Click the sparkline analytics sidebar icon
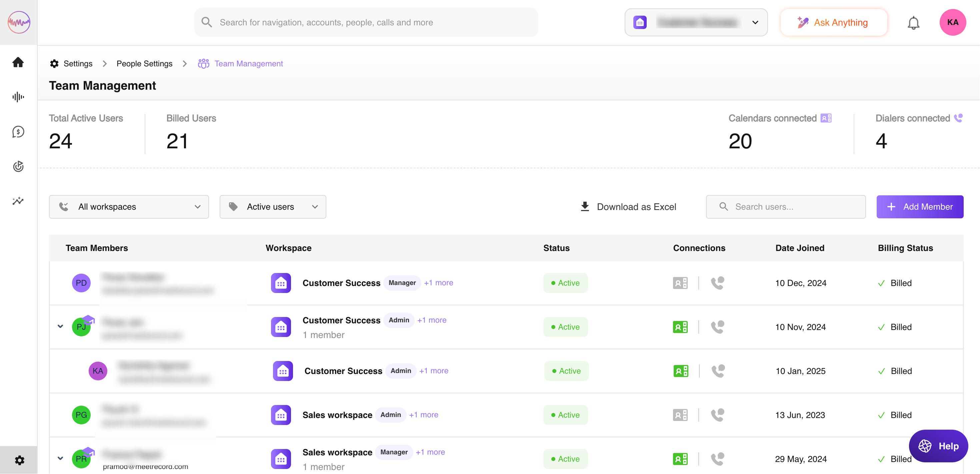This screenshot has height=474, width=980. [x=18, y=201]
